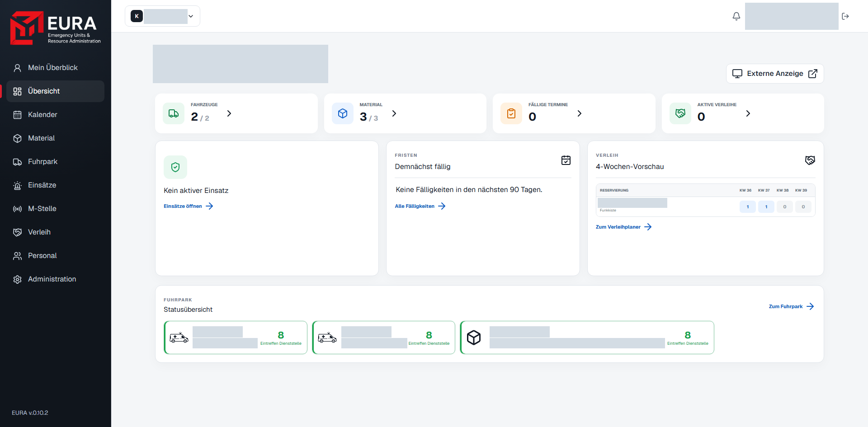The width and height of the screenshot is (868, 427).
Task: Open M-Stelle in the sidebar
Action: point(55,209)
